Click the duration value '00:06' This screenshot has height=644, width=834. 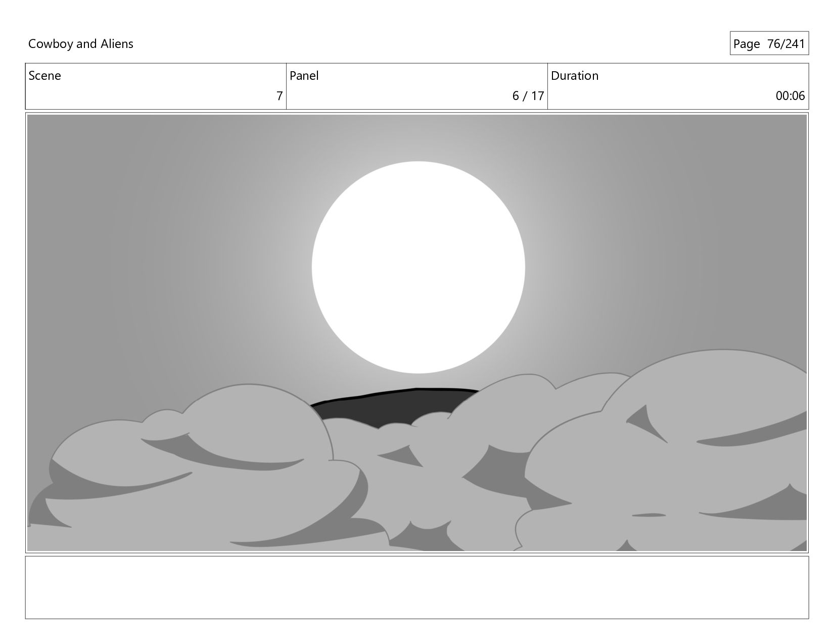(x=790, y=96)
